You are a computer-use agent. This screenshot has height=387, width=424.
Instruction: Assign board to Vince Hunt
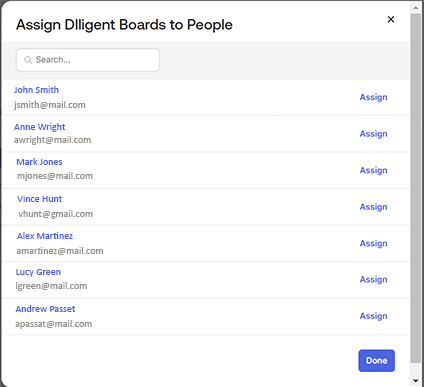[373, 207]
